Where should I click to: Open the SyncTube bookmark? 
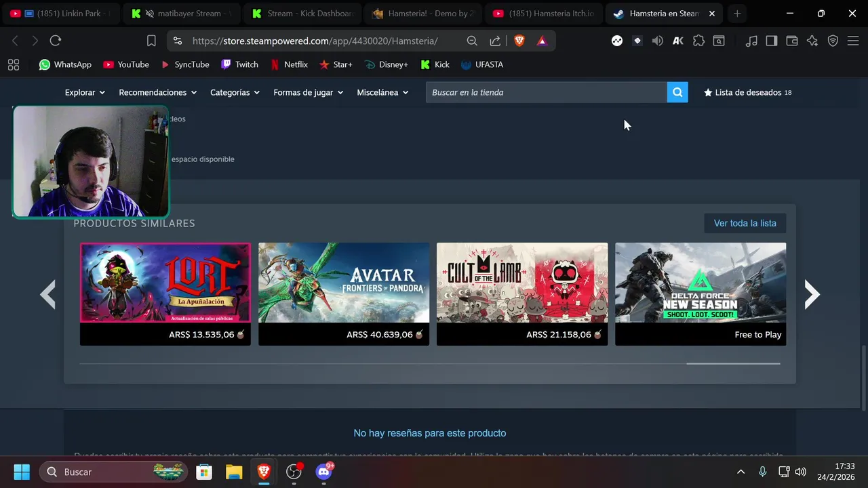coord(184,64)
